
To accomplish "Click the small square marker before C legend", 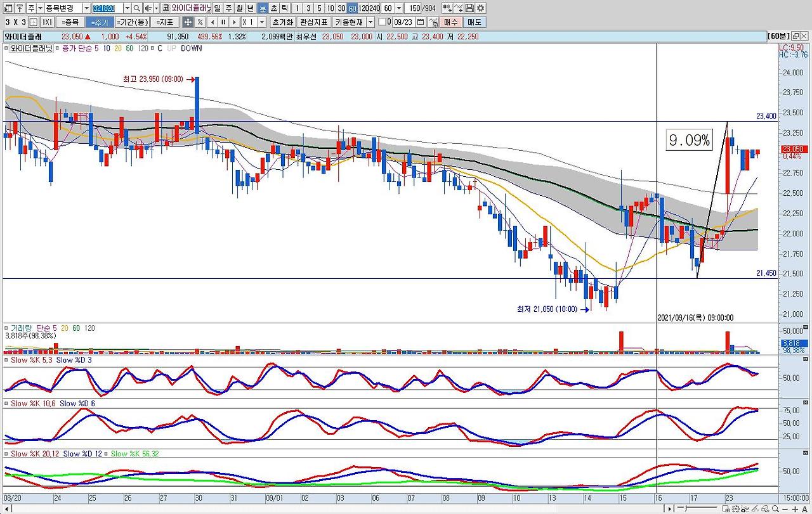I will click(x=154, y=48).
